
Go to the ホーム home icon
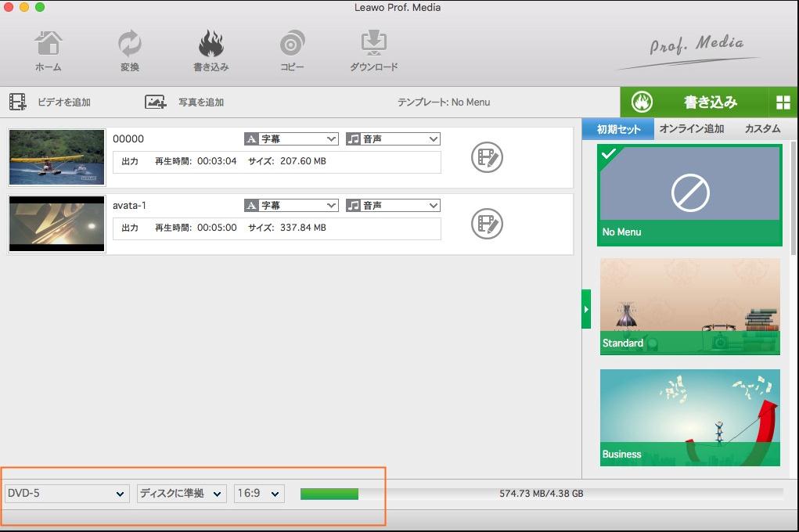point(49,43)
